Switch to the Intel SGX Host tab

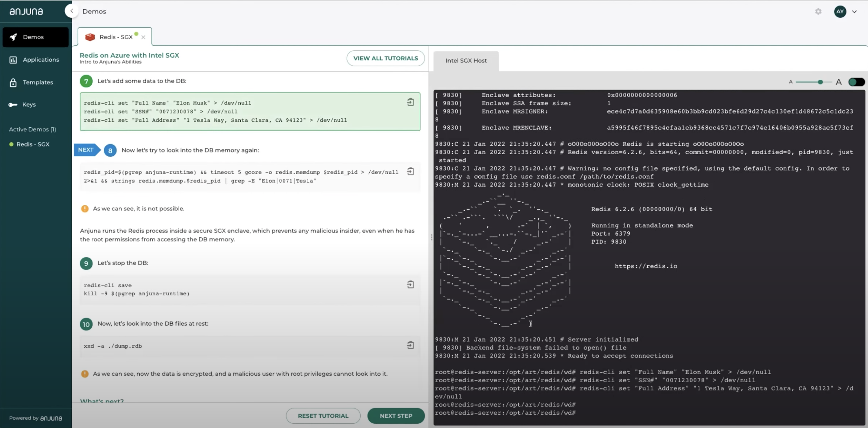coord(466,61)
